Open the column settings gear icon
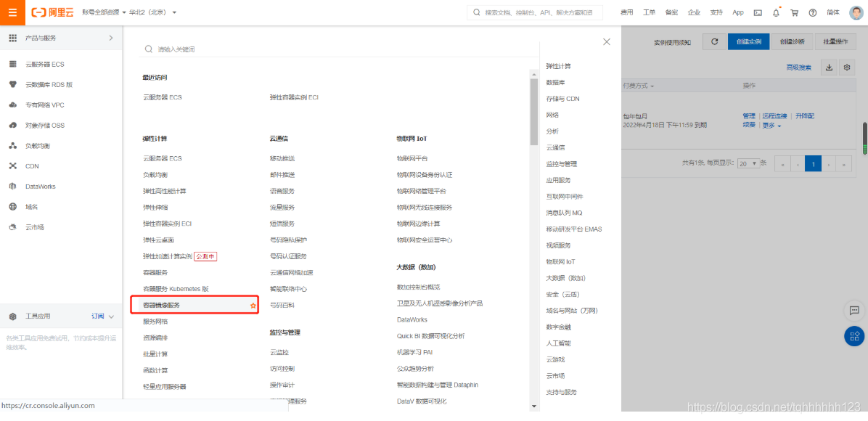868x421 pixels. pyautogui.click(x=846, y=68)
